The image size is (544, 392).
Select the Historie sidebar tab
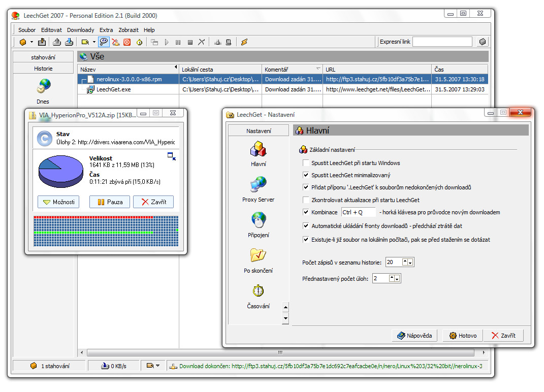(43, 69)
